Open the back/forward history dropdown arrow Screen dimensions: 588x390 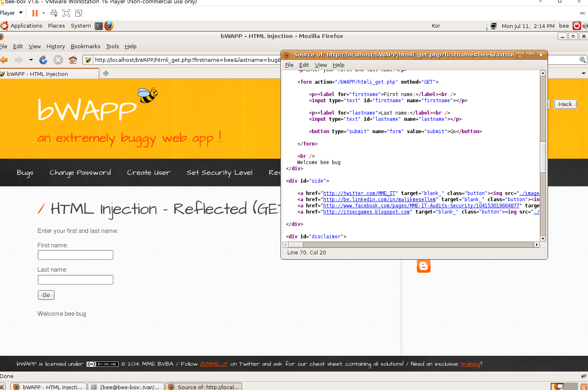pyautogui.click(x=31, y=60)
